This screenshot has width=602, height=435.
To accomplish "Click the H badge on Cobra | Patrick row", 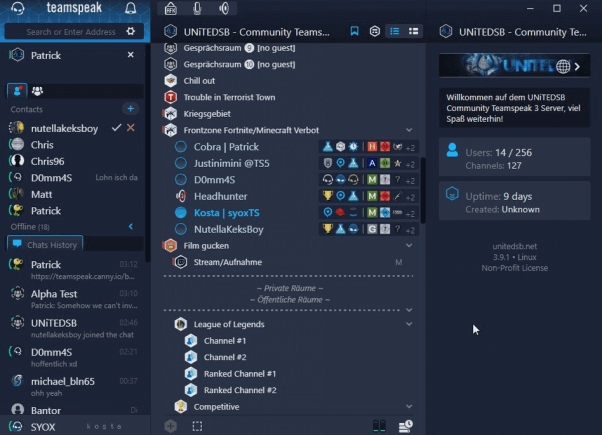I will tap(372, 146).
